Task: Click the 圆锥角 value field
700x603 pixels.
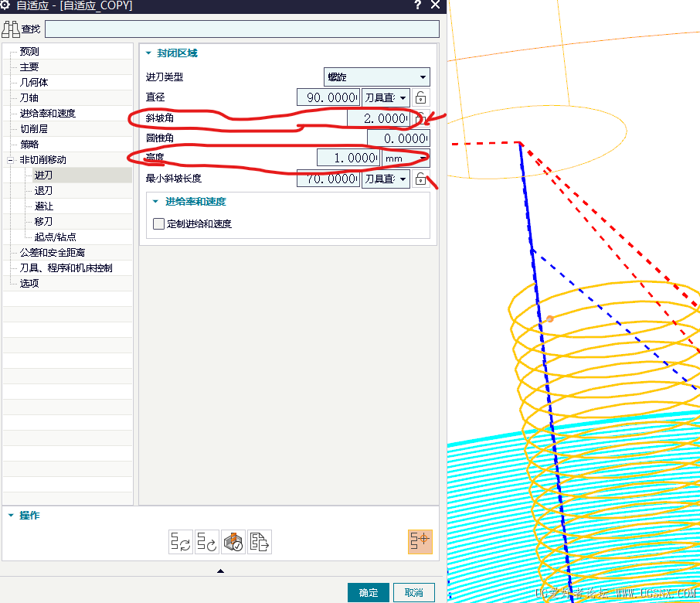Action: [399, 138]
